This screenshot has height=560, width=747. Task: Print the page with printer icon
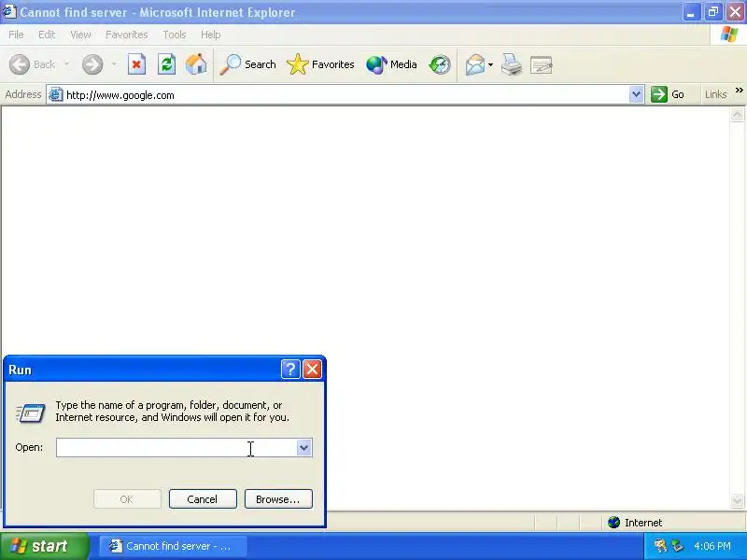pyautogui.click(x=512, y=64)
